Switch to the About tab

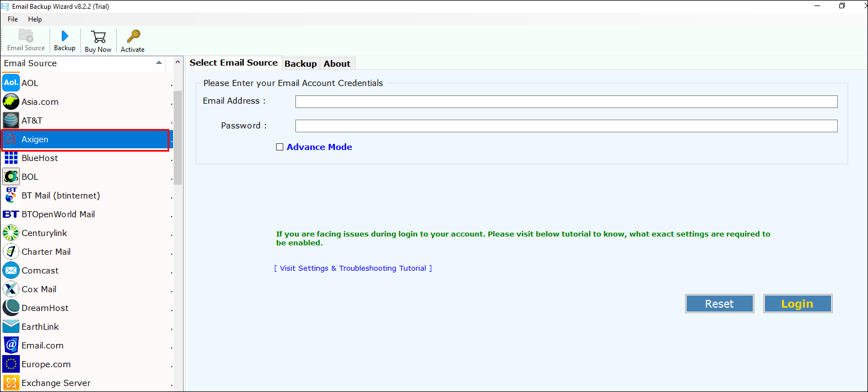[x=337, y=63]
